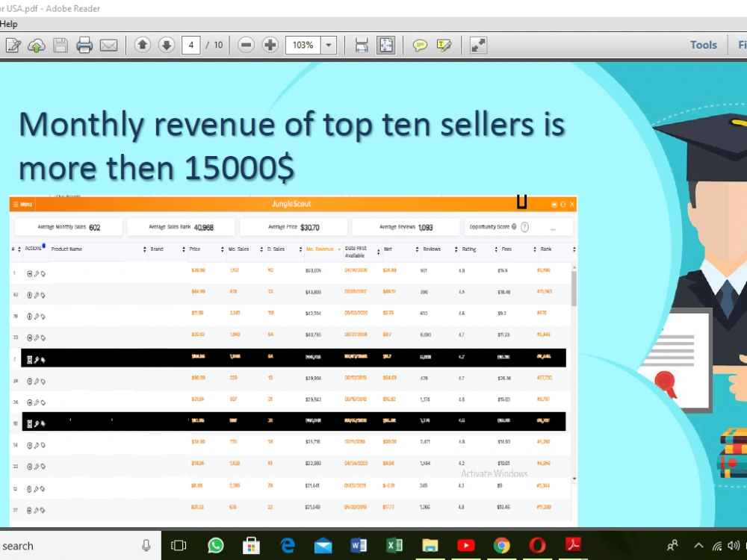The width and height of the screenshot is (747, 560).
Task: Open the Tools pane
Action: click(x=703, y=45)
